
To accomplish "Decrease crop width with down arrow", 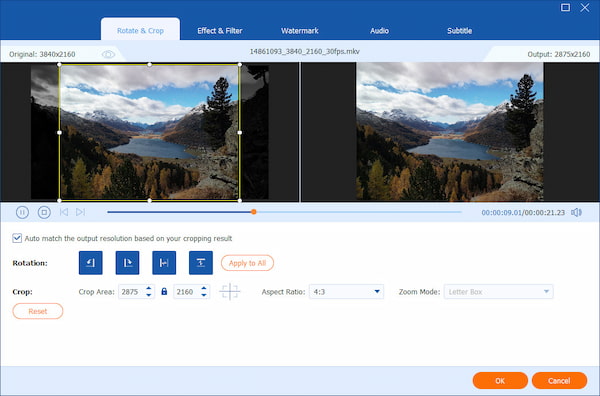I will [x=149, y=295].
